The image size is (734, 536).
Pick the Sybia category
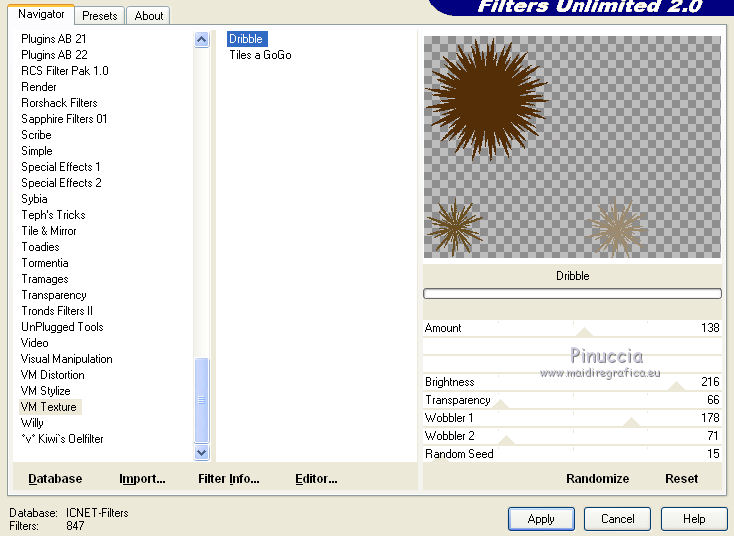[34, 199]
